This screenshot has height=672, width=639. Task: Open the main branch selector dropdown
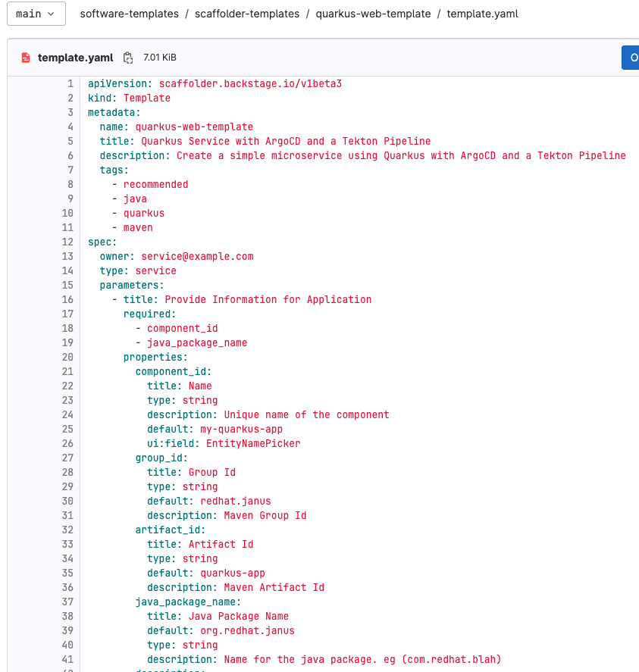[36, 14]
